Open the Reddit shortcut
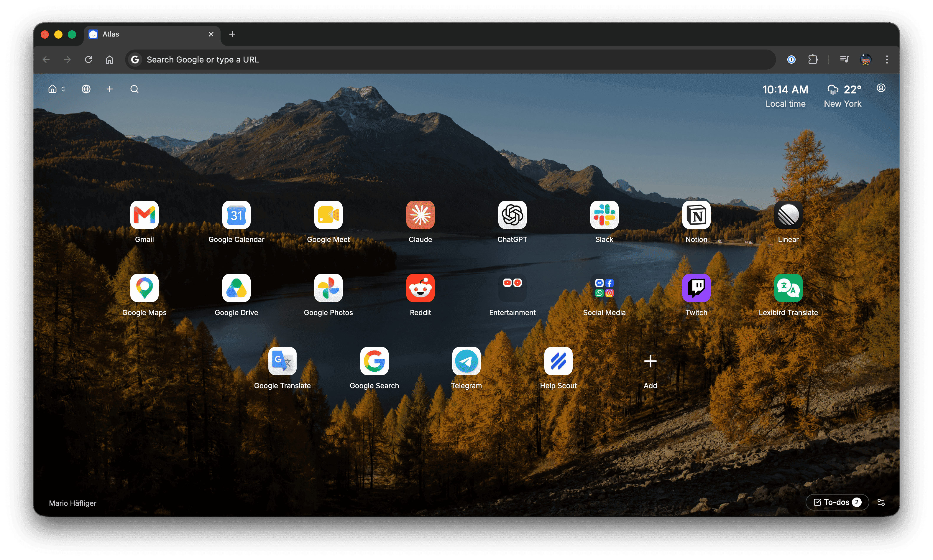The height and width of the screenshot is (560, 933). coord(420,288)
